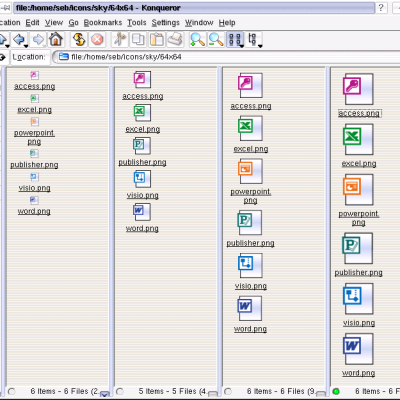Open the Help menu
400x400 pixels.
[227, 23]
